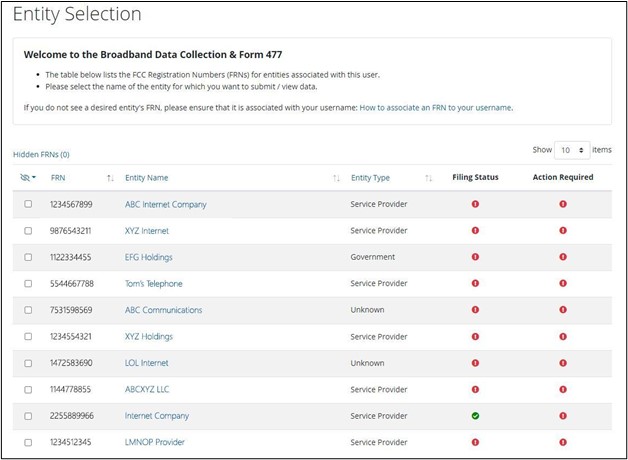
Task: Click the green Filing Status check for Internet Company
Action: point(475,416)
